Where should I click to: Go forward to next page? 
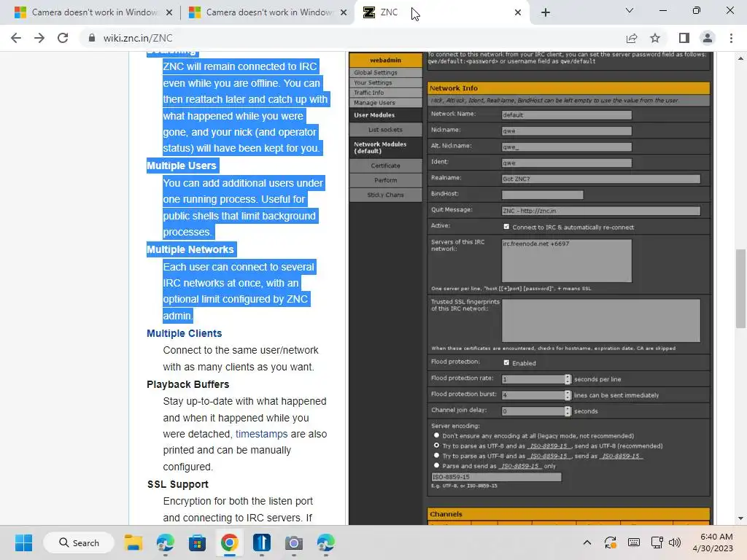click(39, 38)
